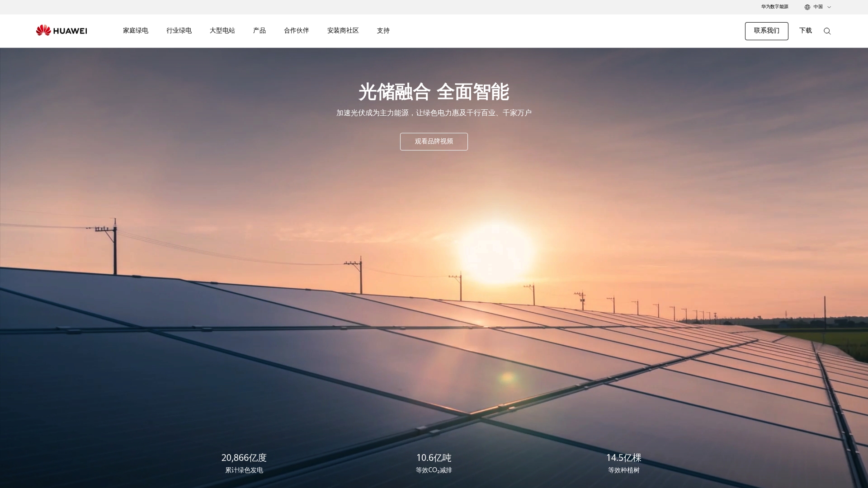Visit the 华为数字能源 corporate link

[774, 7]
